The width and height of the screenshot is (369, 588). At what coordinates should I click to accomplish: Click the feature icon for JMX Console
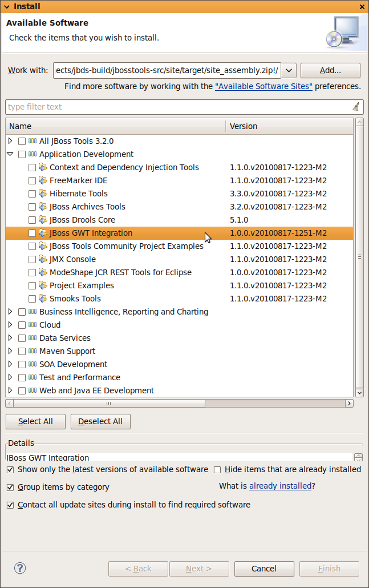[43, 259]
